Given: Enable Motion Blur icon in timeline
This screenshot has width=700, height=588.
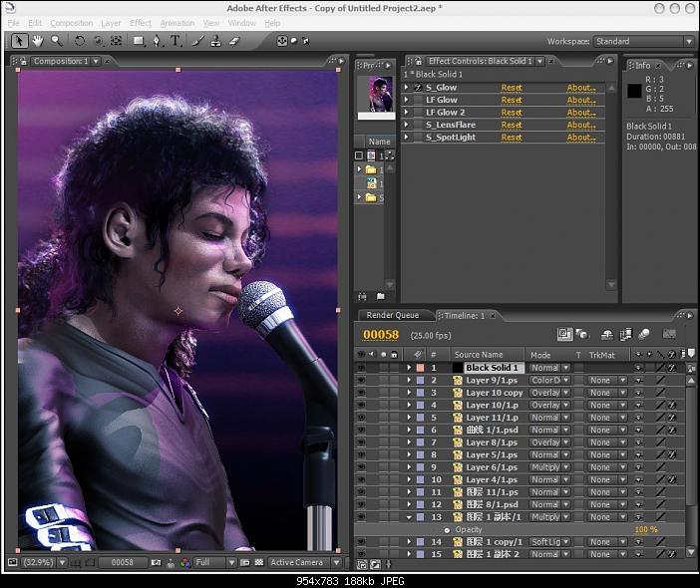Looking at the screenshot, I should click(x=644, y=334).
